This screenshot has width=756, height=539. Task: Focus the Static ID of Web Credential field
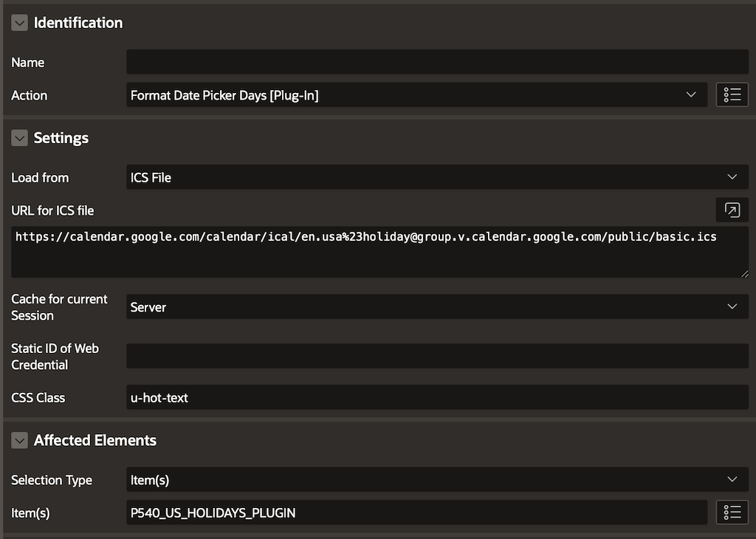pos(437,356)
